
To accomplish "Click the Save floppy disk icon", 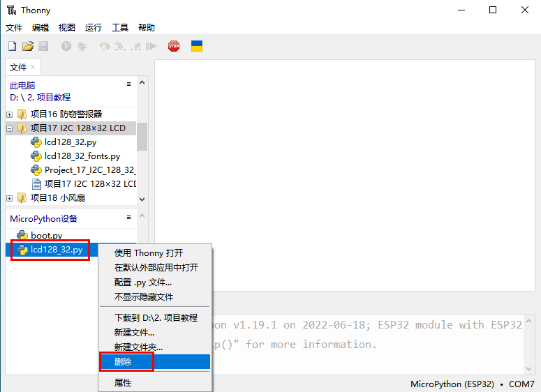I will coord(43,47).
